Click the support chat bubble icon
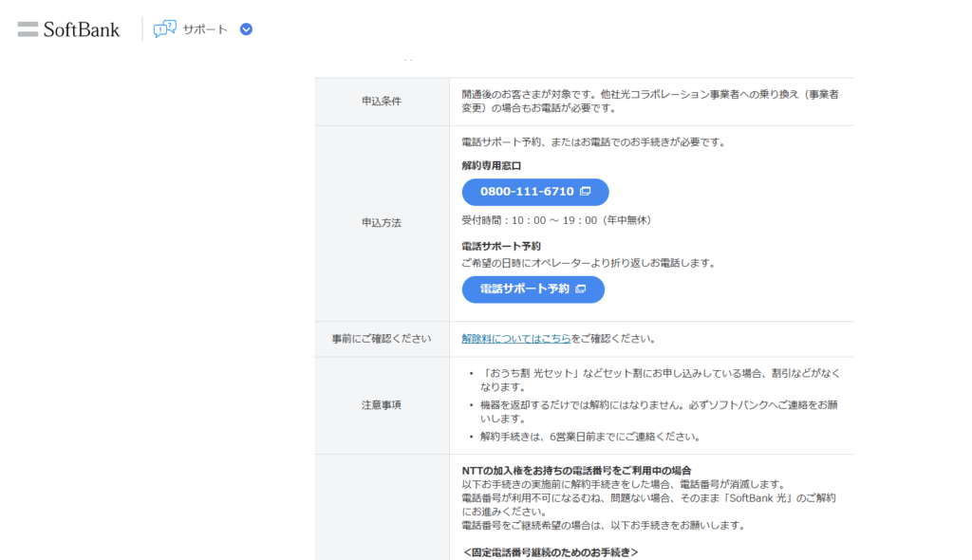Screen dimensions: 972x560 [165, 28]
